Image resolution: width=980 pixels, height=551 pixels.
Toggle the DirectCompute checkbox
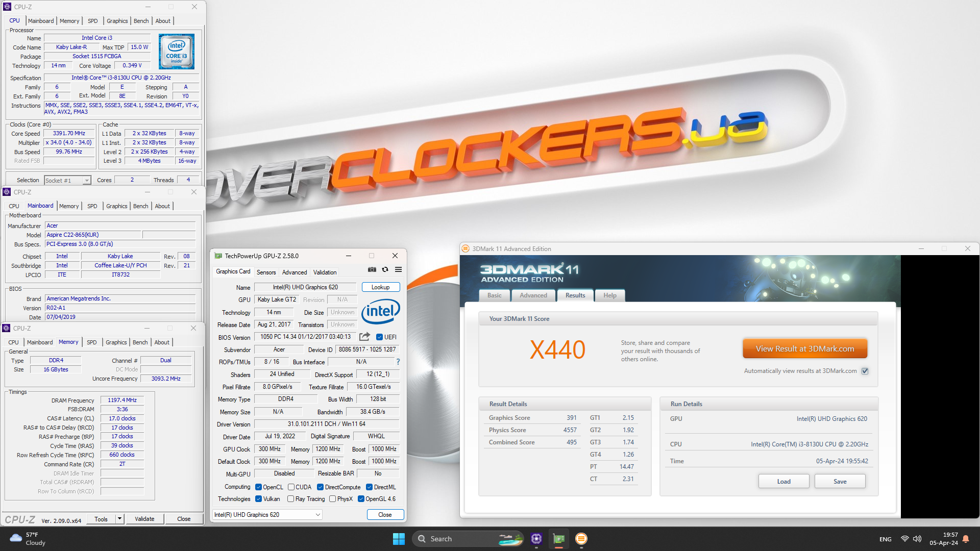(320, 487)
